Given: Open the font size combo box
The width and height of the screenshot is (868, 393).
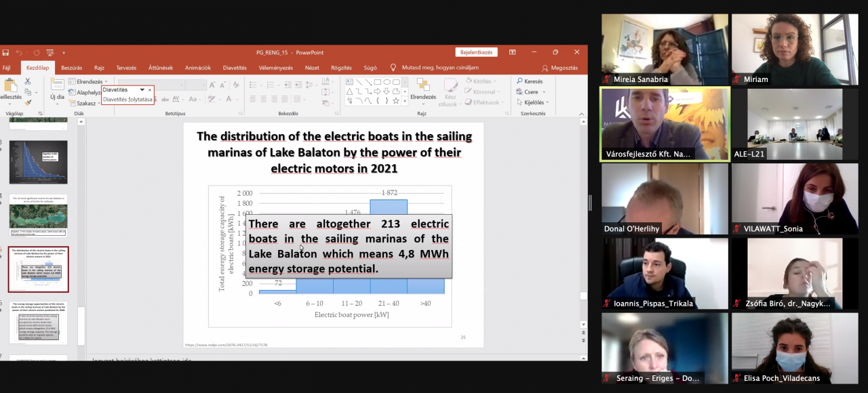Looking at the screenshot, I should point(195,85).
